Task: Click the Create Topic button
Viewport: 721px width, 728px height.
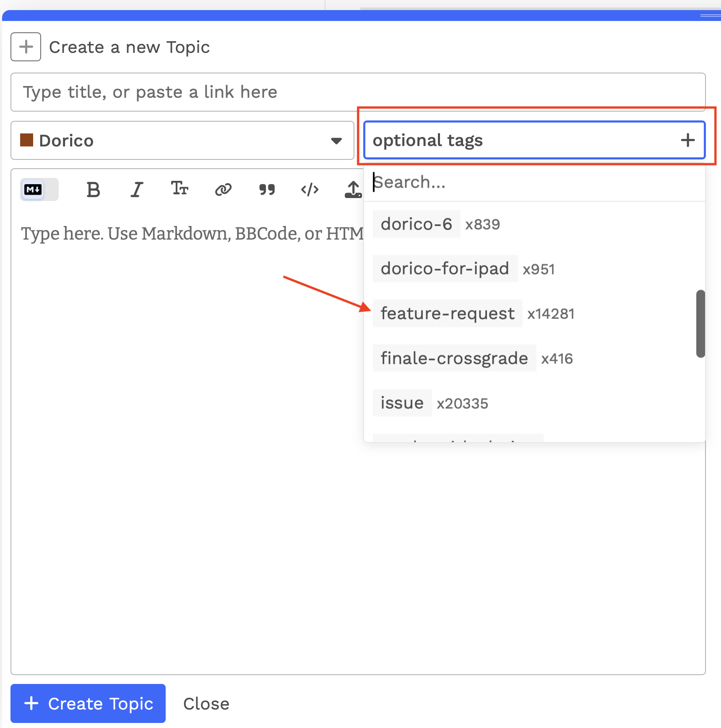Action: 88,704
